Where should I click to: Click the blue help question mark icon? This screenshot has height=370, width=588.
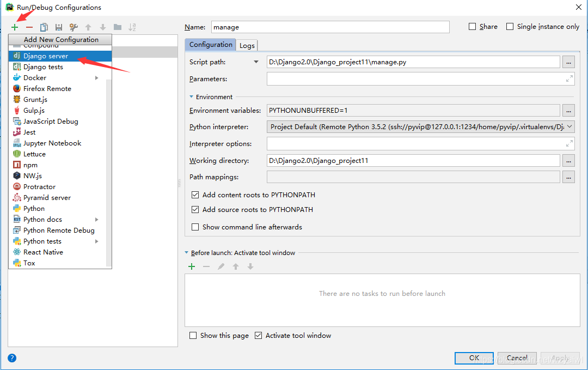pos(12,358)
